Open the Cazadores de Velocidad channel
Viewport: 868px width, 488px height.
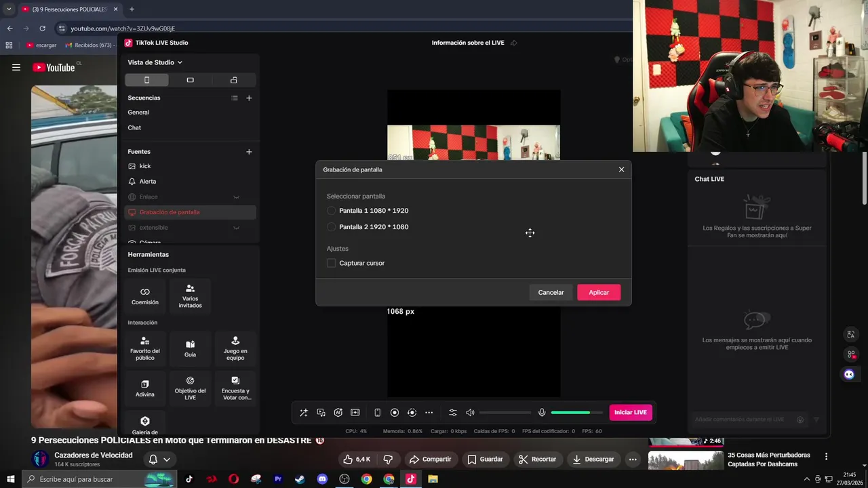pos(93,455)
